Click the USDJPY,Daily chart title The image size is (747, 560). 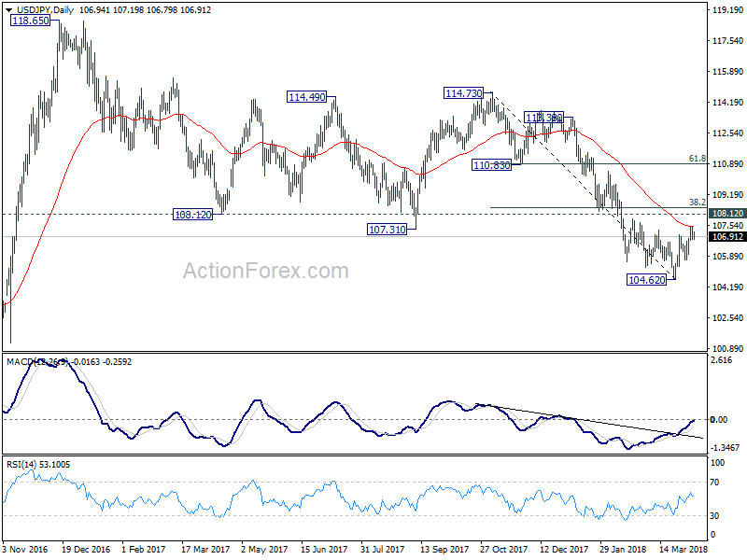tap(45, 10)
